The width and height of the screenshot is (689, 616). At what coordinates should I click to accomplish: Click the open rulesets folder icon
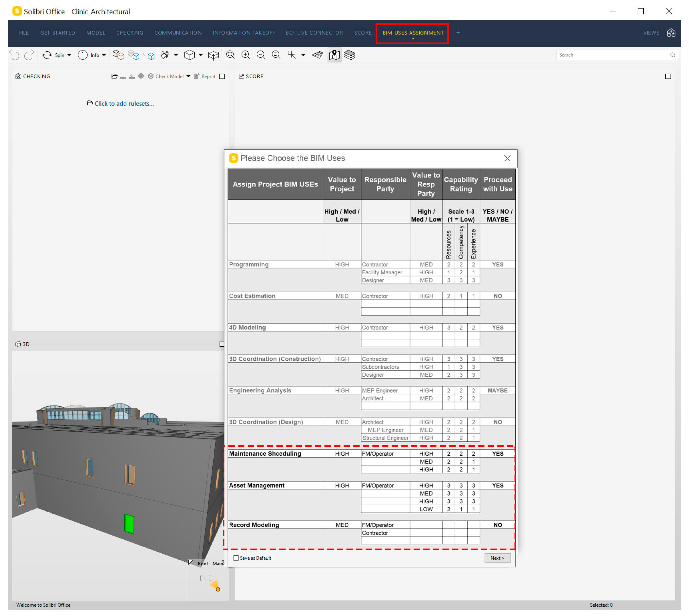click(114, 76)
